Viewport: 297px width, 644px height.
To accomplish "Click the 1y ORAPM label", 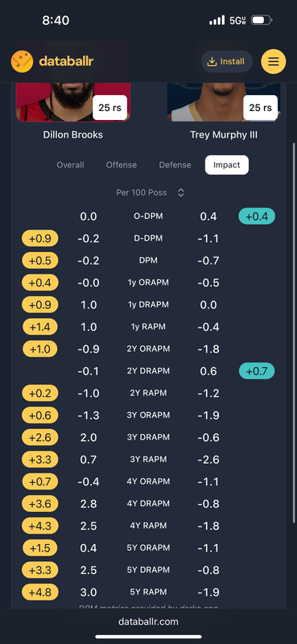I will pyautogui.click(x=148, y=283).
